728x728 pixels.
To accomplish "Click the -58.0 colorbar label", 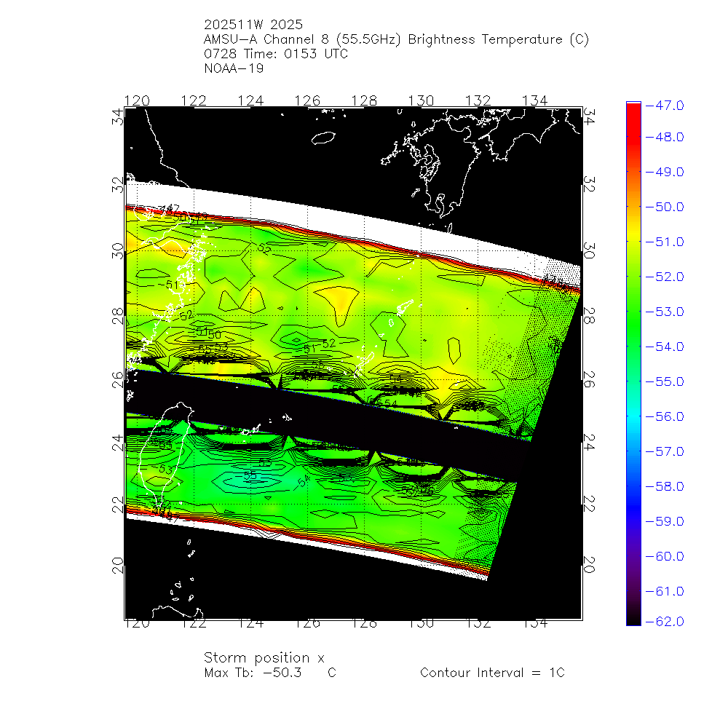I will pos(665,486).
